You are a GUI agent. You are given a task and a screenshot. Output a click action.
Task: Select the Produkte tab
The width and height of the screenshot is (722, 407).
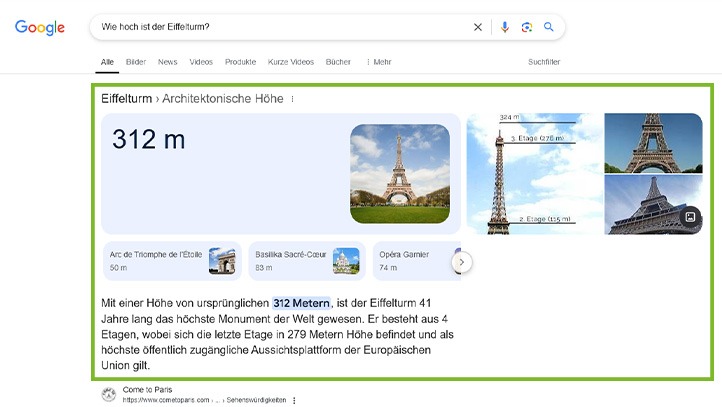pos(240,62)
